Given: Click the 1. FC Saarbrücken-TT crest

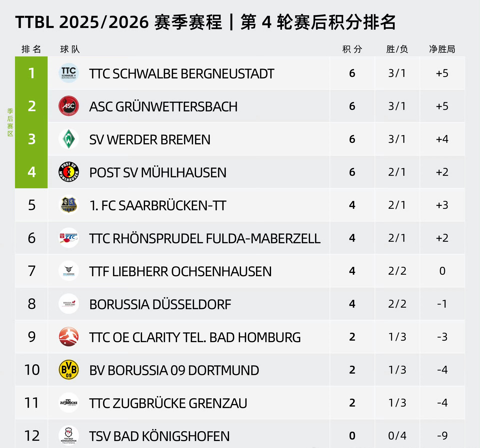Looking at the screenshot, I should (x=69, y=205).
